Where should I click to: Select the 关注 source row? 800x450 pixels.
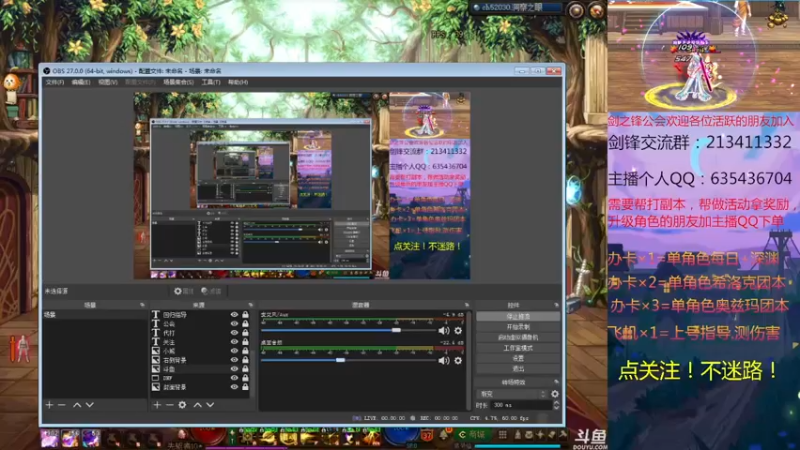[x=202, y=342]
